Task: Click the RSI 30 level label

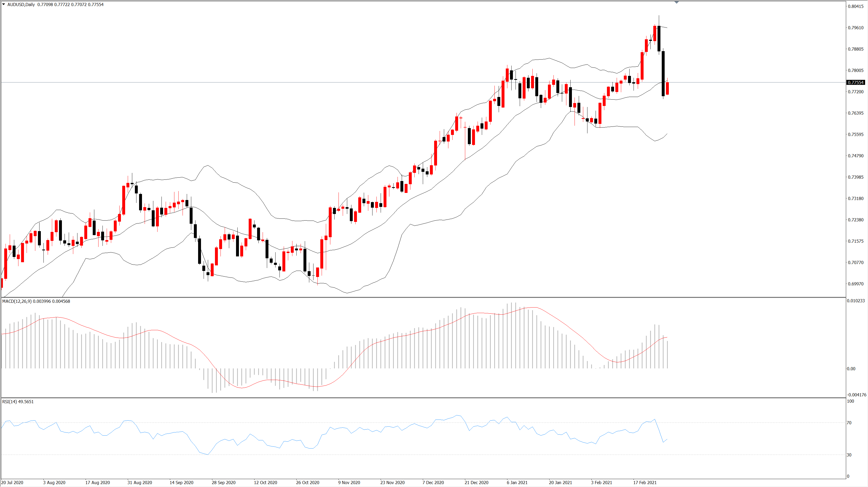Action: click(x=849, y=455)
